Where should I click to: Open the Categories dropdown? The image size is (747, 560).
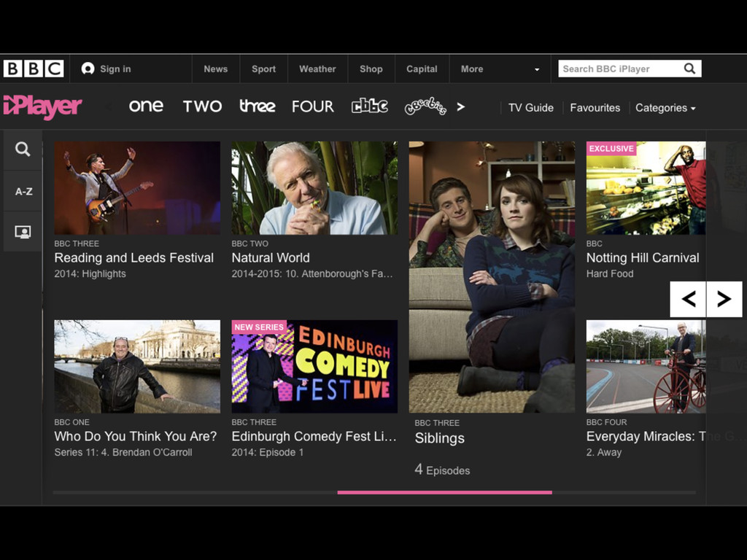[665, 108]
